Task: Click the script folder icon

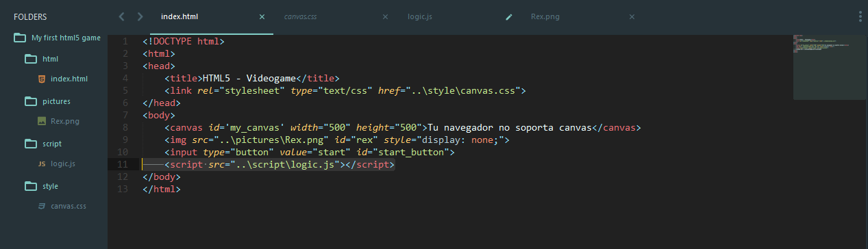Action: tap(30, 144)
